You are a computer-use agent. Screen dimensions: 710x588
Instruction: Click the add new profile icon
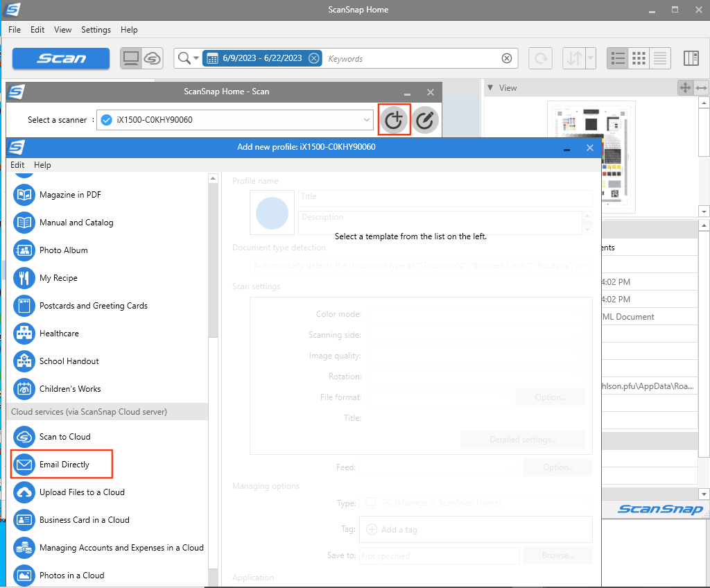(394, 119)
